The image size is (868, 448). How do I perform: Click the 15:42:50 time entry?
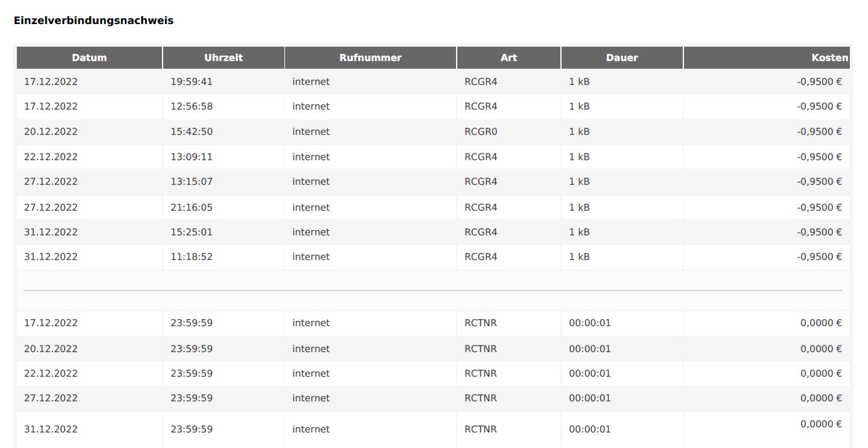192,132
